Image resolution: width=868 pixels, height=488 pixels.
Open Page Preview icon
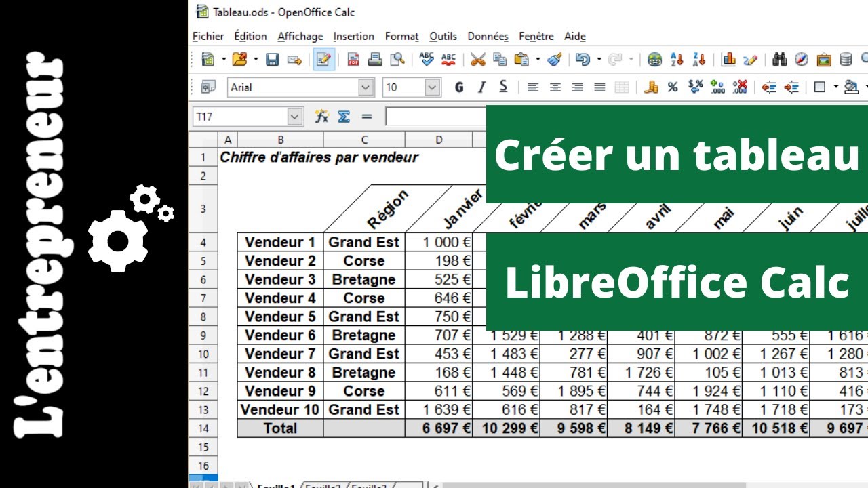[397, 60]
